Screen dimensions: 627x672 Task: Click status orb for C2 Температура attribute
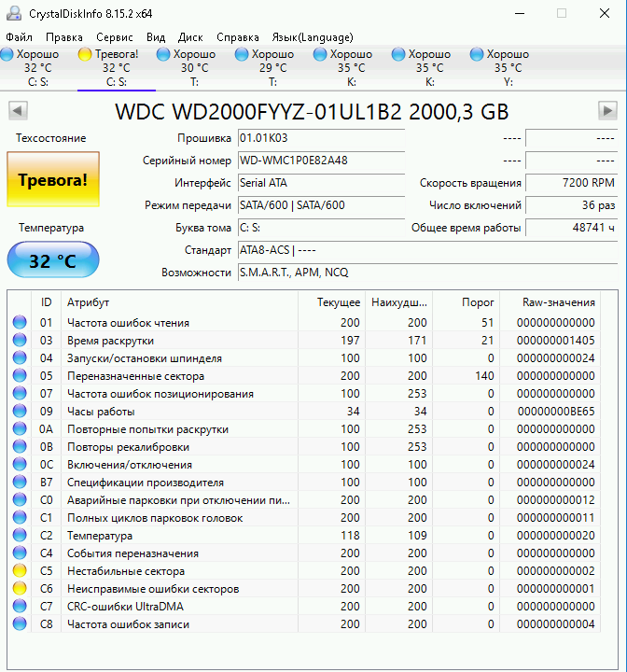(x=20, y=536)
